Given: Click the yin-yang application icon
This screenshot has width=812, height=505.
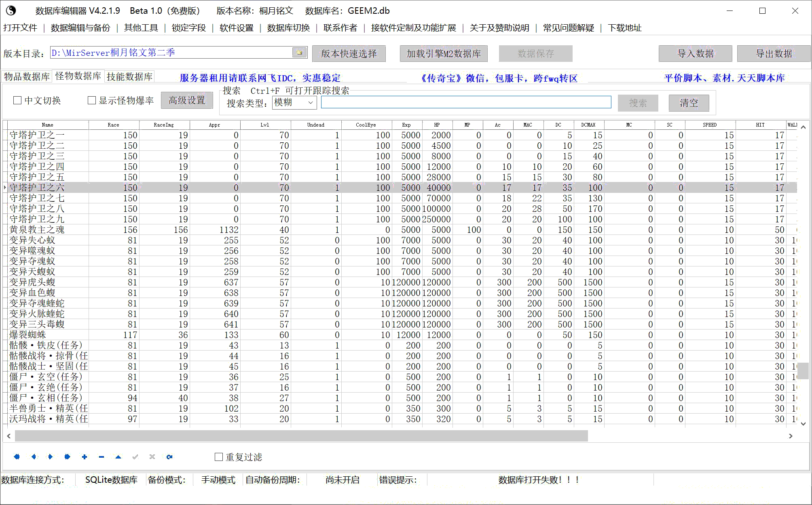Looking at the screenshot, I should (x=11, y=11).
